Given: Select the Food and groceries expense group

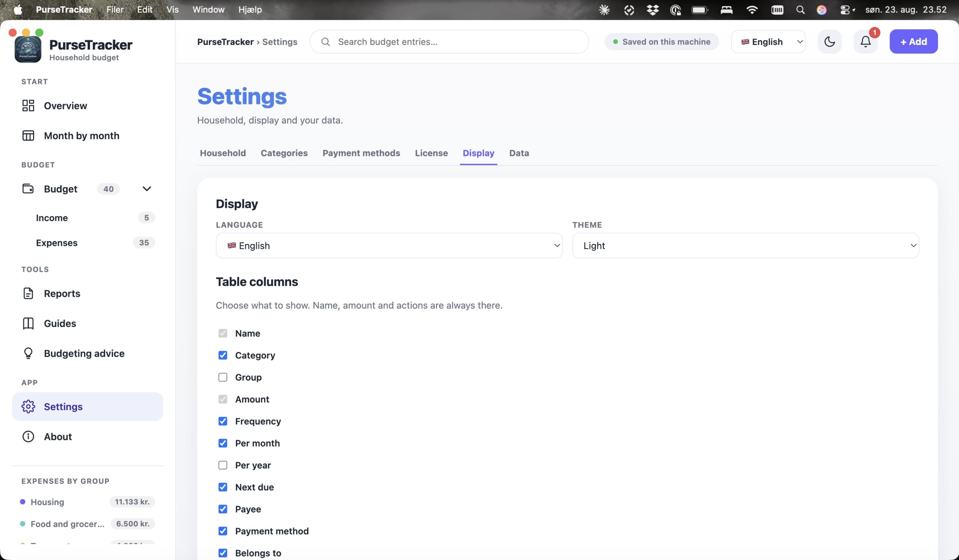Looking at the screenshot, I should click(x=88, y=524).
